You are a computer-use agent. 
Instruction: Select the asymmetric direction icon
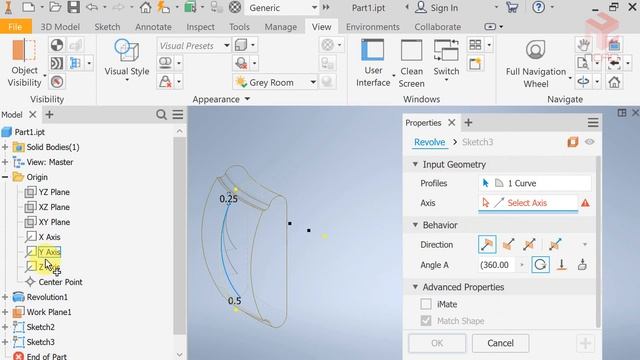coord(555,244)
